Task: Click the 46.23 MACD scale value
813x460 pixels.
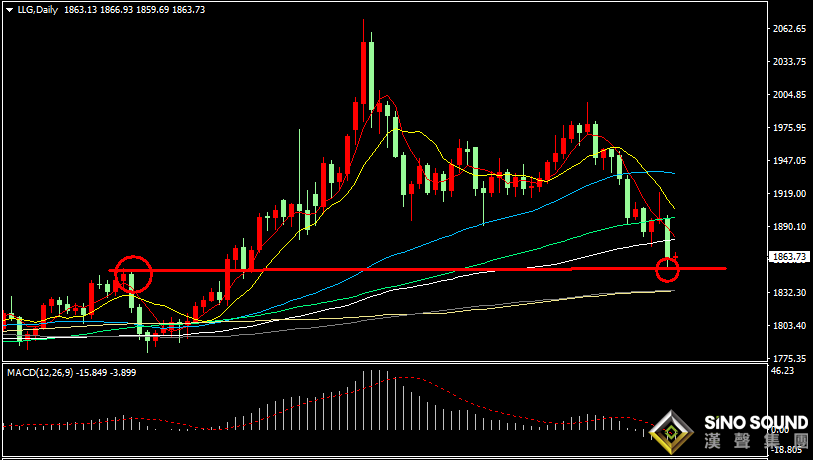Action: pyautogui.click(x=783, y=370)
